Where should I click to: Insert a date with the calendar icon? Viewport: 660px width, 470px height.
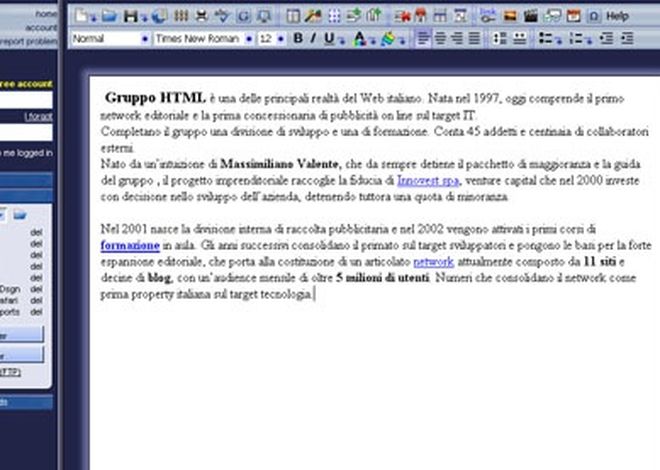tap(573, 16)
